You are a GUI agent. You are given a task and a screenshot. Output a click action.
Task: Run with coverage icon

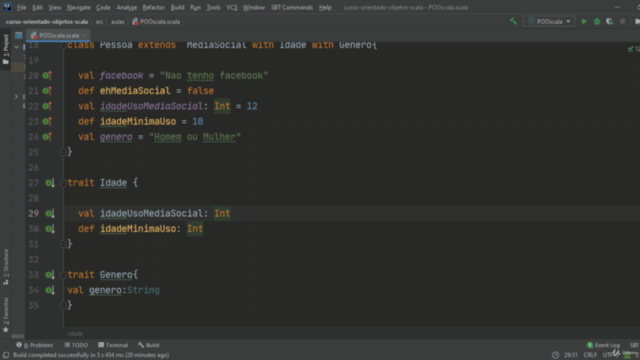609,22
